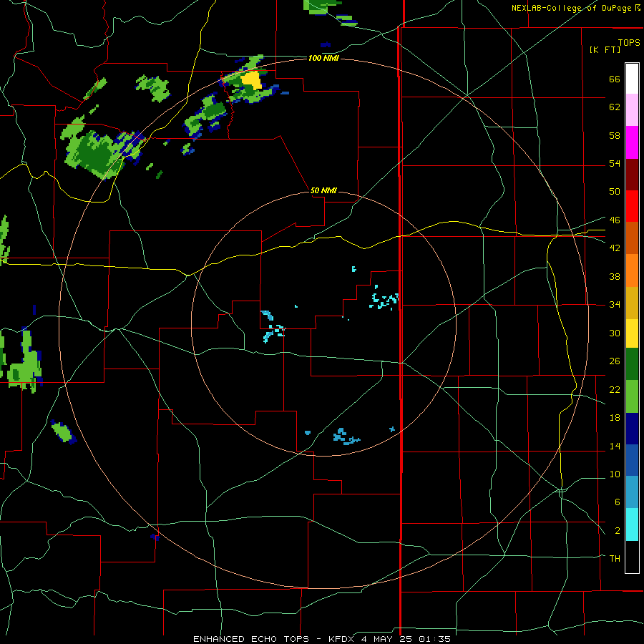Click the legend label "22"
This screenshot has width=644, height=644.
click(615, 389)
